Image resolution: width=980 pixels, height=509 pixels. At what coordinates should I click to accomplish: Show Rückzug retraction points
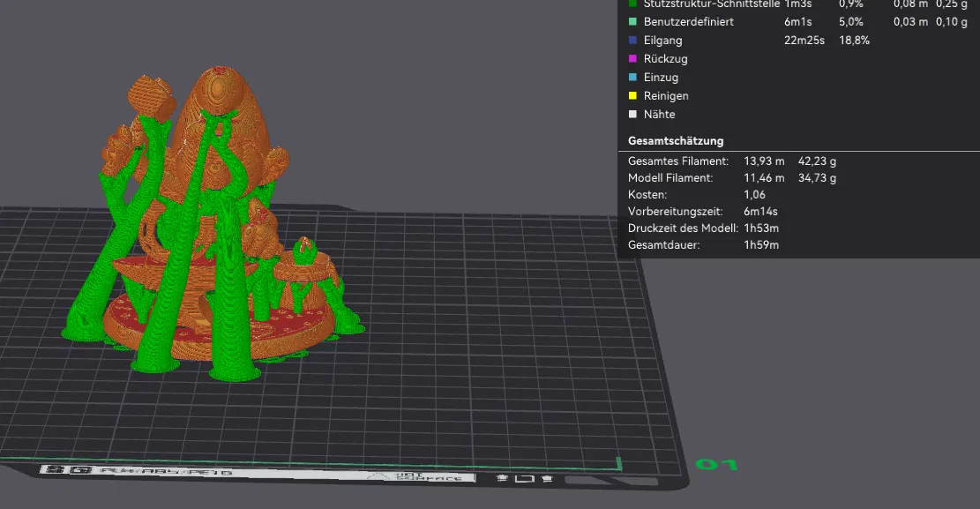(666, 59)
